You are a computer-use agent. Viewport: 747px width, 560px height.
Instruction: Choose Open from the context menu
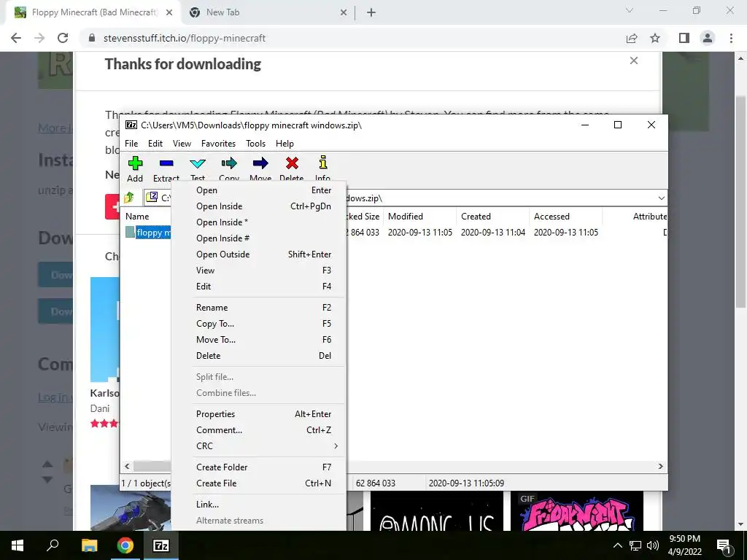pyautogui.click(x=259, y=190)
